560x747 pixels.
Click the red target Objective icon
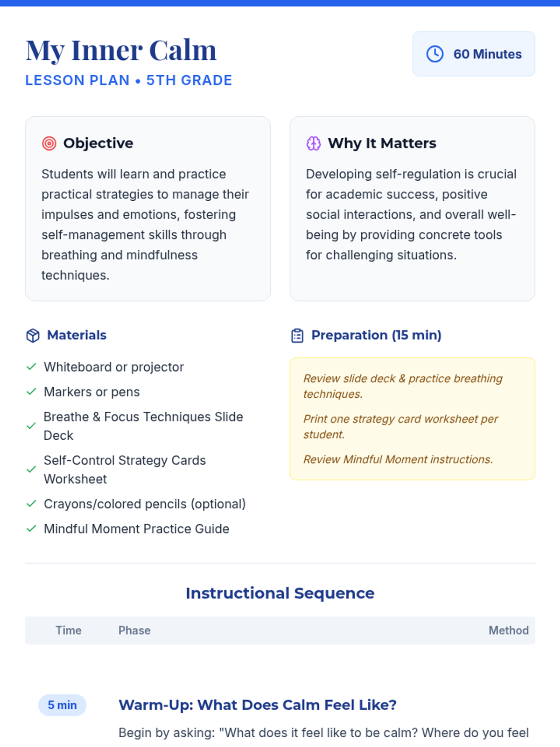pyautogui.click(x=49, y=143)
